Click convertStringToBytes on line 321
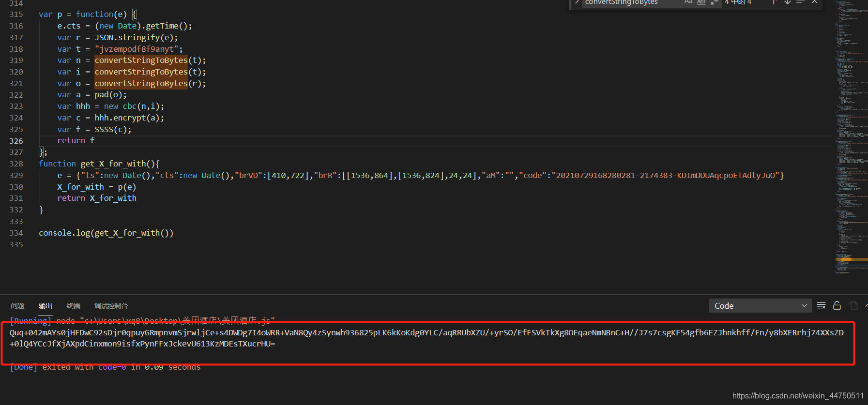 click(x=141, y=83)
